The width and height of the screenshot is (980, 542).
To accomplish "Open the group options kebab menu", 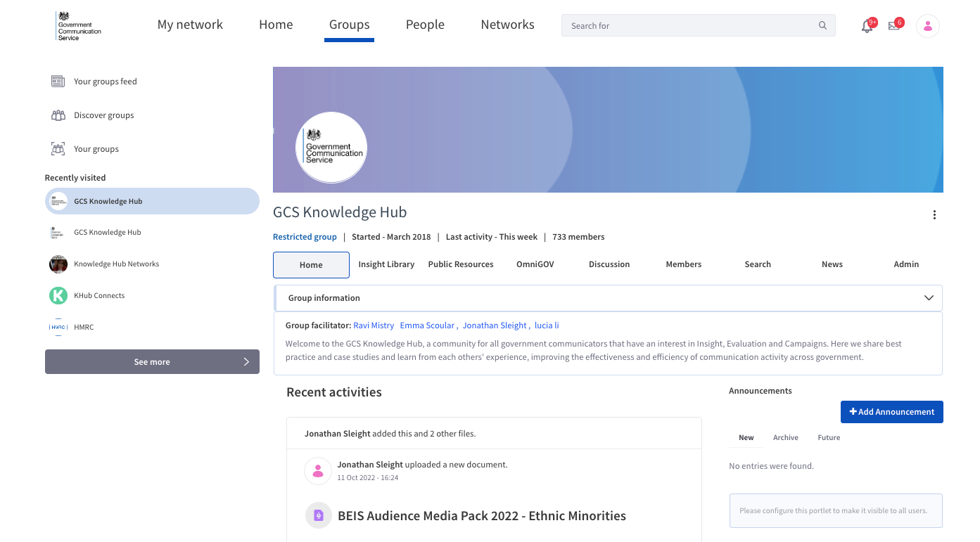I will tap(934, 214).
